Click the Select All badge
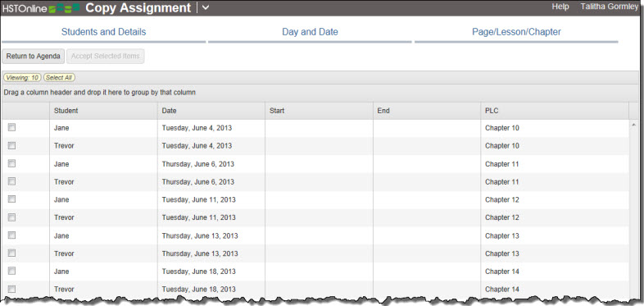This screenshot has height=306, width=644. point(59,77)
